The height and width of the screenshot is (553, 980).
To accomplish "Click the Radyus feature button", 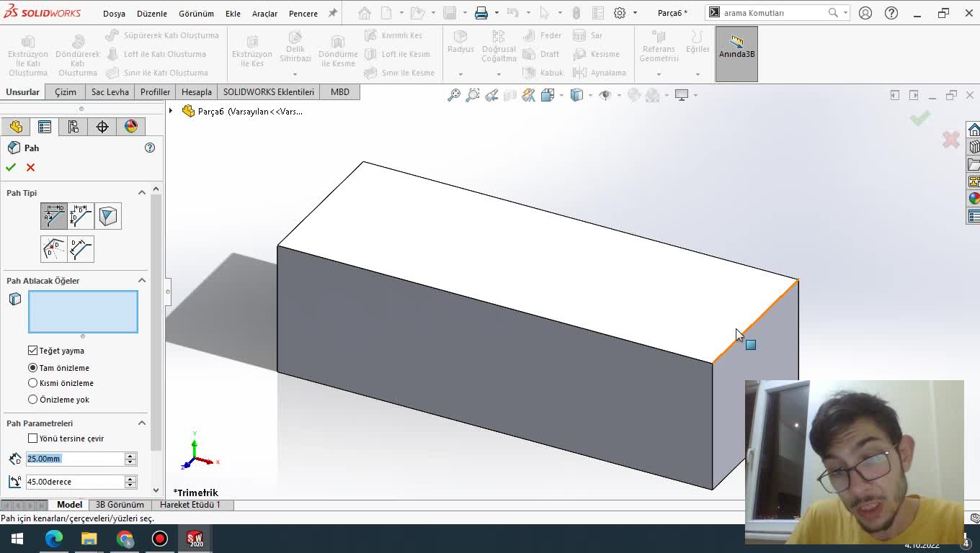I will click(x=460, y=42).
